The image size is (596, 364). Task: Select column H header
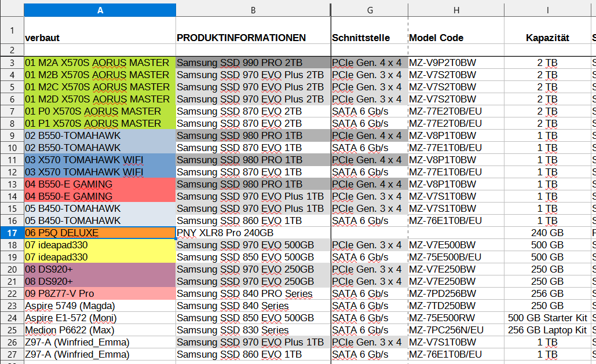(456, 10)
